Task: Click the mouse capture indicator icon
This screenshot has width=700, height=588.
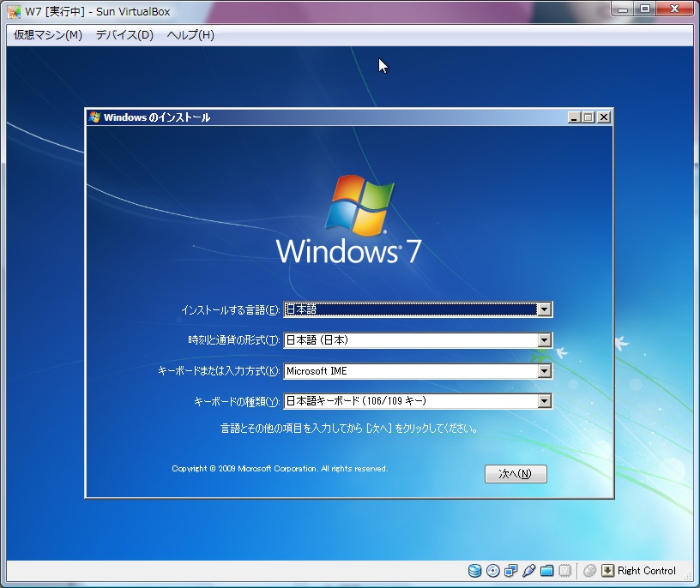Action: [x=589, y=571]
